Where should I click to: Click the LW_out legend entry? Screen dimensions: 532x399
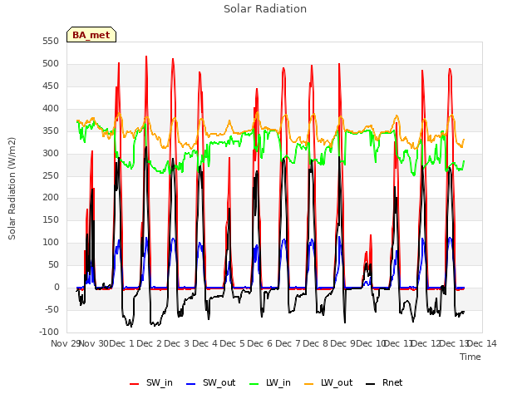point(328,383)
